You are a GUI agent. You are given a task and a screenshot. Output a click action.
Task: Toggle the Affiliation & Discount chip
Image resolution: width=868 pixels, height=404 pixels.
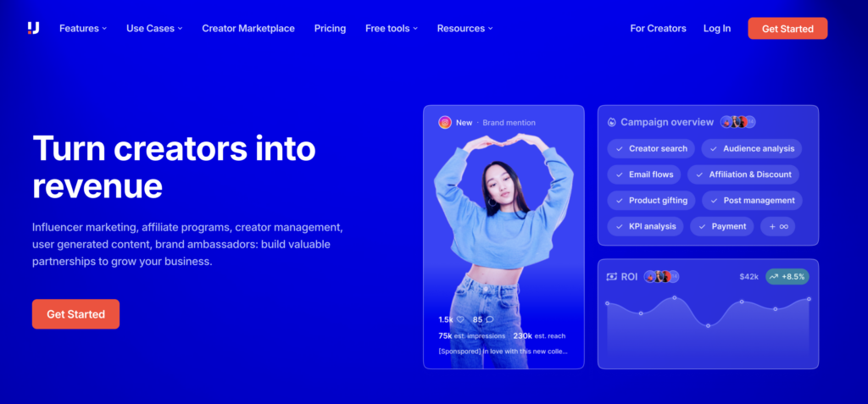(x=743, y=174)
